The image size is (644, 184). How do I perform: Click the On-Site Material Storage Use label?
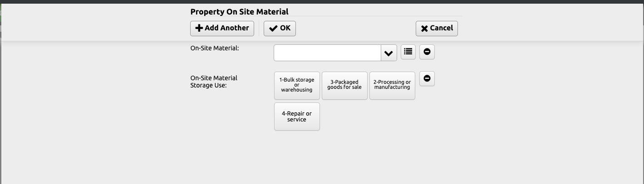pyautogui.click(x=214, y=82)
